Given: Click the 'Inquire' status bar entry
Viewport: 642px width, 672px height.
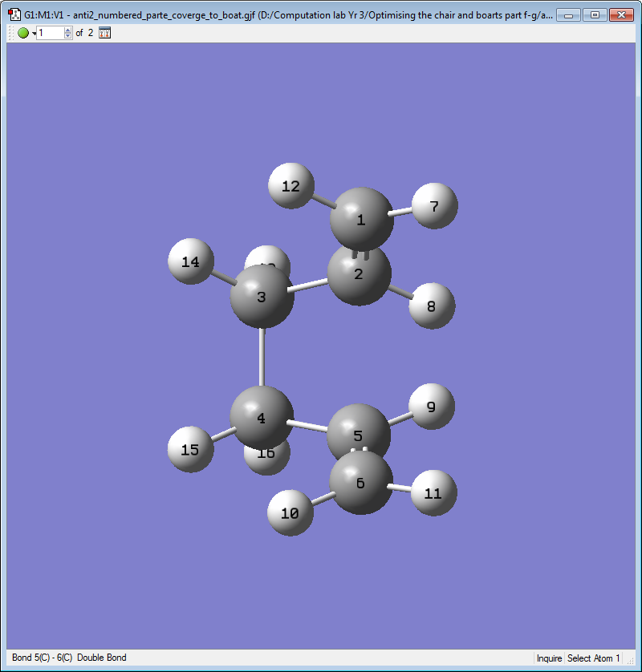Looking at the screenshot, I should 549,658.
